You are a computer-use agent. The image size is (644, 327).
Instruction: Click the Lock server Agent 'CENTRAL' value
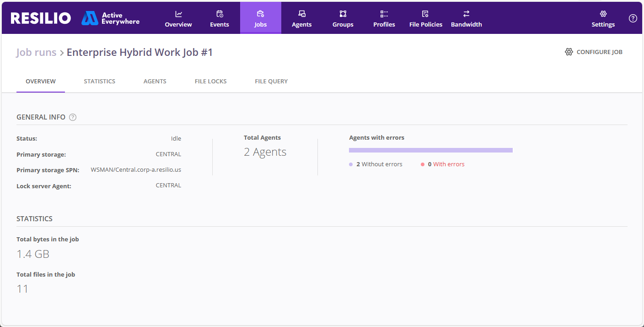point(168,185)
